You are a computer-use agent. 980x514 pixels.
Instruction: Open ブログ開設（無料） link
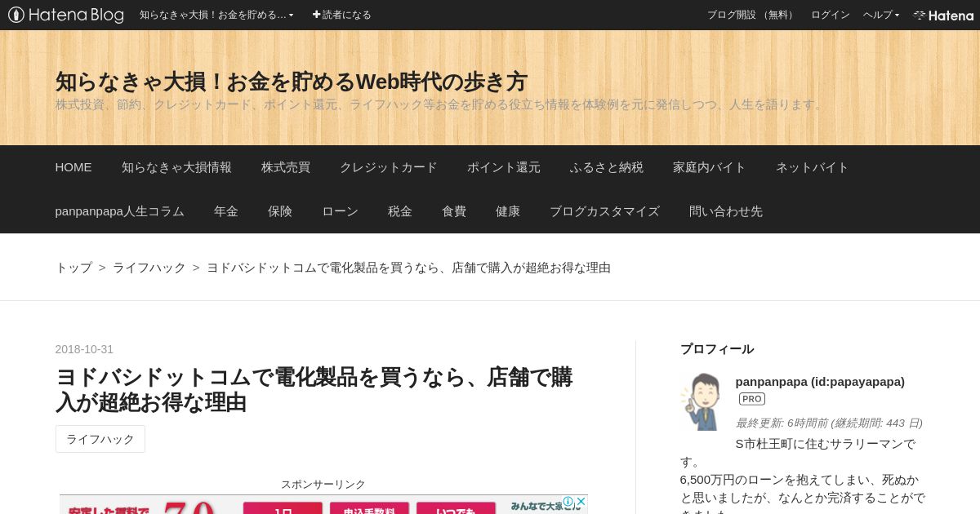[x=751, y=15]
